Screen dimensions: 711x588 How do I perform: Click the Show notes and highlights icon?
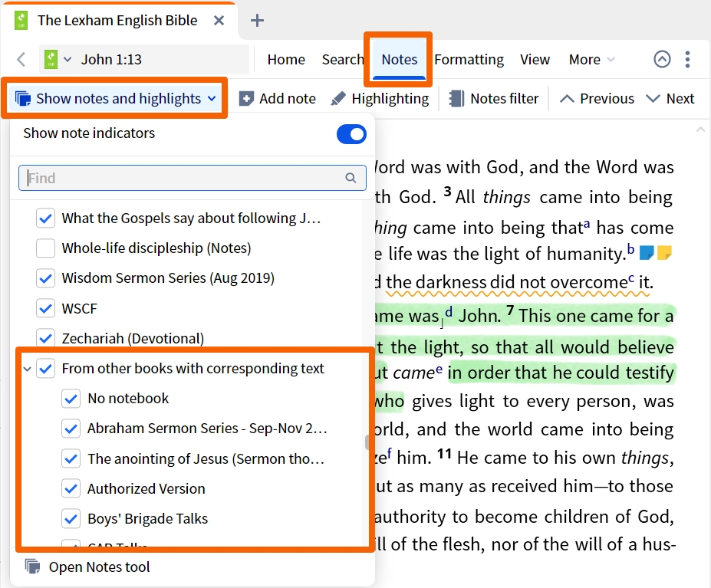23,98
